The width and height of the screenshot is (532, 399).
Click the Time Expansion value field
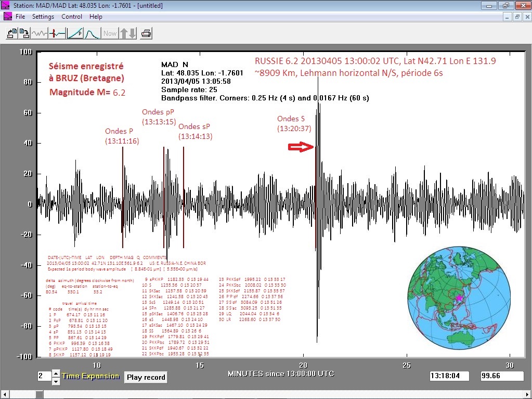(x=43, y=376)
